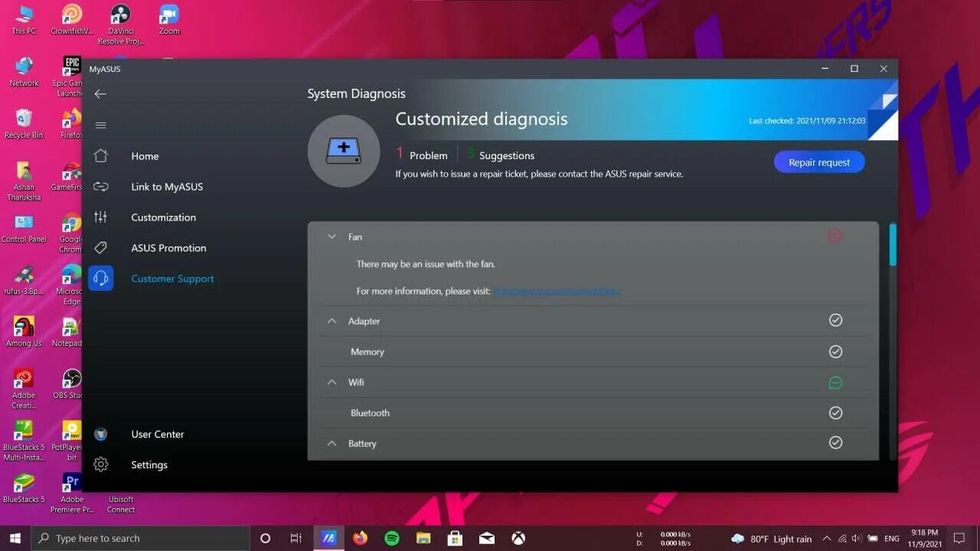This screenshot has width=980, height=551.
Task: Toggle the hamburger menu in the MyASUS sidebar
Action: (x=100, y=125)
